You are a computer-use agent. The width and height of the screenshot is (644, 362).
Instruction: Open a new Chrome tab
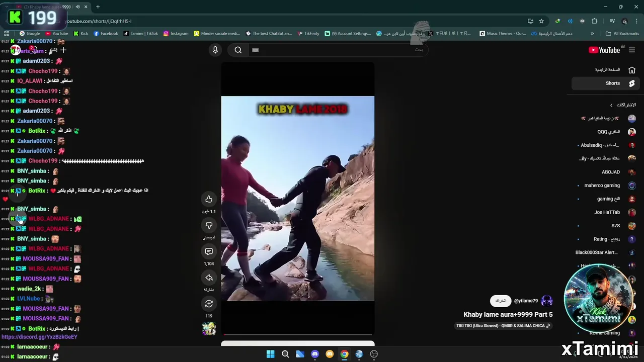(x=98, y=7)
